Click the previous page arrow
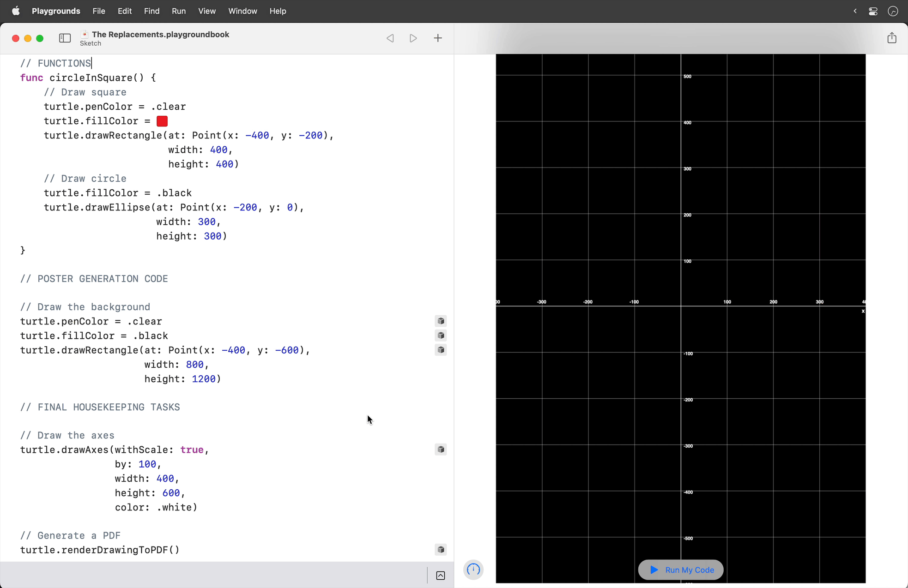The image size is (908, 588). pyautogui.click(x=390, y=38)
